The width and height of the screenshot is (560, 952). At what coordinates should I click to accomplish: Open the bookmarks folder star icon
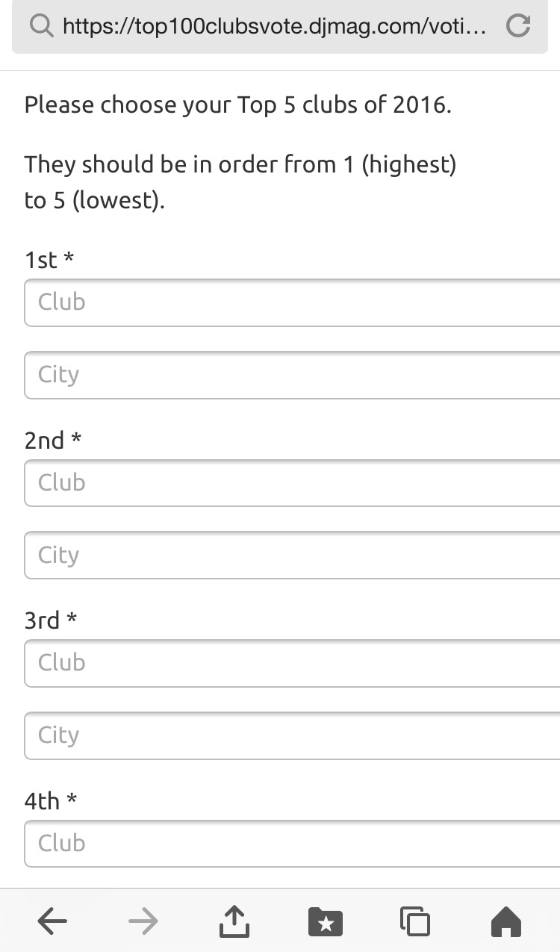[325, 922]
